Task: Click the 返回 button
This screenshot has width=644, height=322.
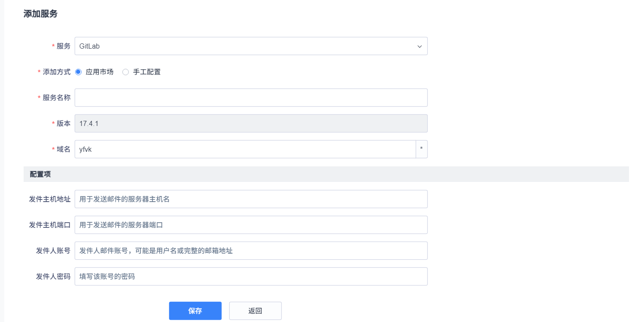Action: [255, 311]
